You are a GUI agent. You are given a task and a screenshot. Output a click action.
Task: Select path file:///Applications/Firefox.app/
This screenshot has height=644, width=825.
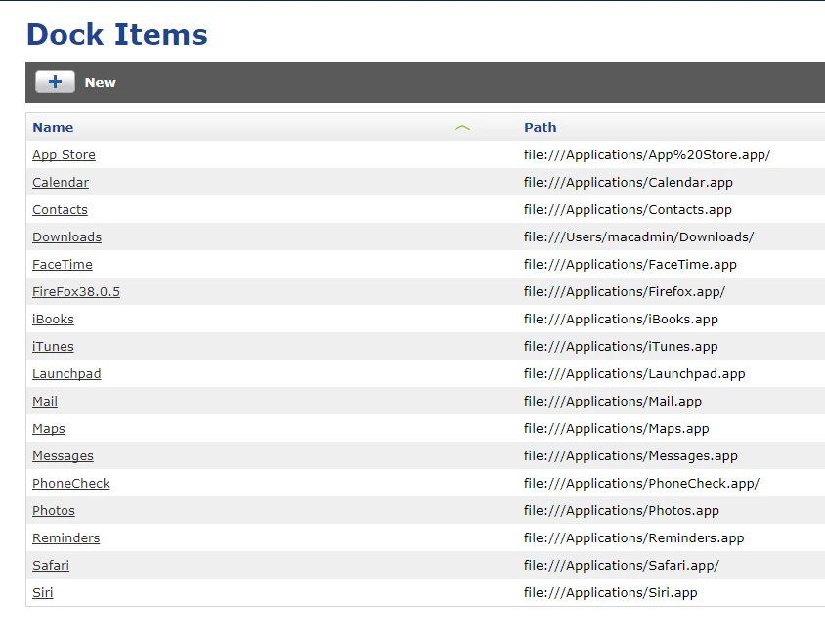625,292
